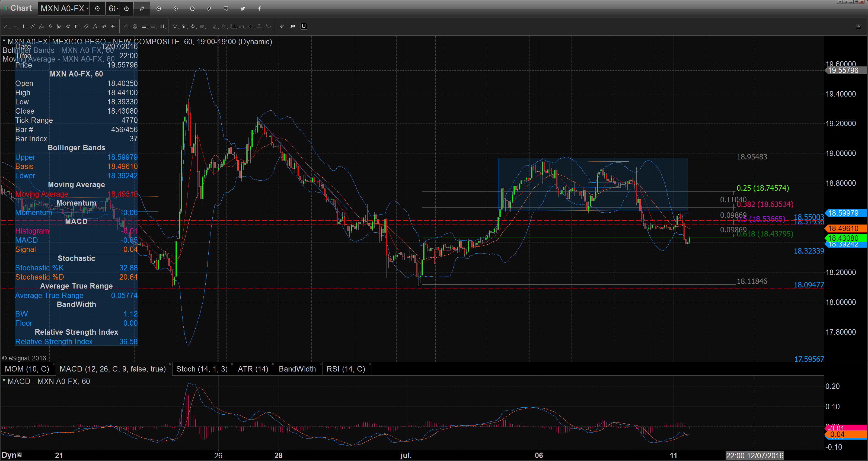Open chart settings gear next to symbol
The image size is (868, 461).
point(97,9)
